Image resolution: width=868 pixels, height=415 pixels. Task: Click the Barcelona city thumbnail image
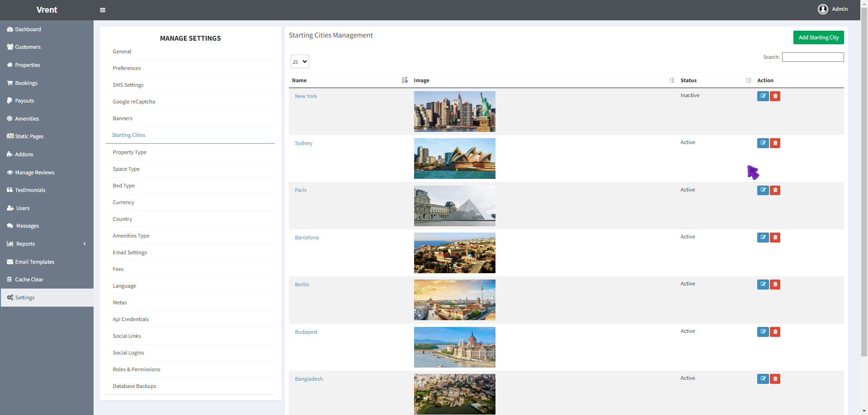[454, 253]
